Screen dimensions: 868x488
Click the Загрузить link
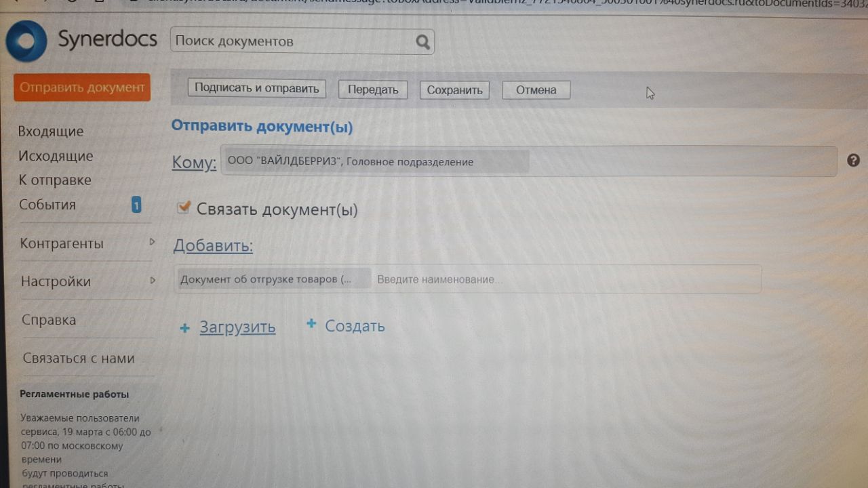click(237, 327)
